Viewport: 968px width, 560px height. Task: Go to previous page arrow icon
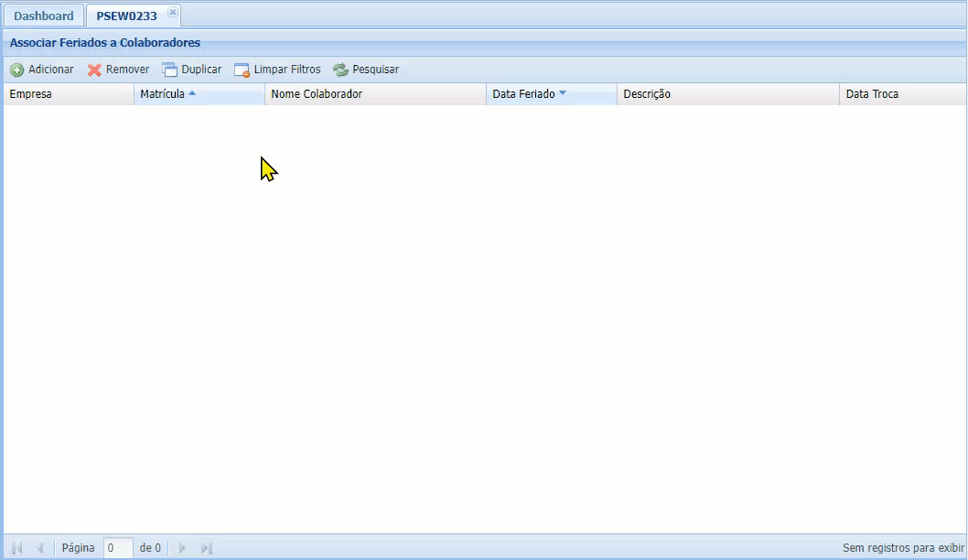pyautogui.click(x=39, y=548)
